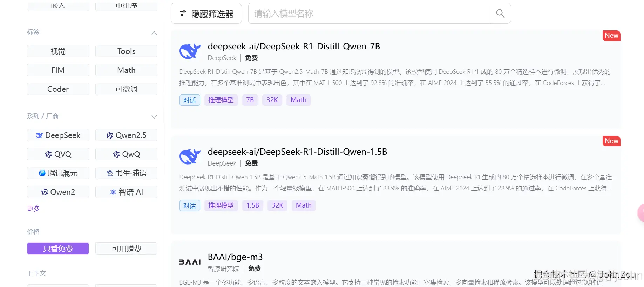The height and width of the screenshot is (287, 644).
Task: Enable the 可用赠费 price filter
Action: 126,248
